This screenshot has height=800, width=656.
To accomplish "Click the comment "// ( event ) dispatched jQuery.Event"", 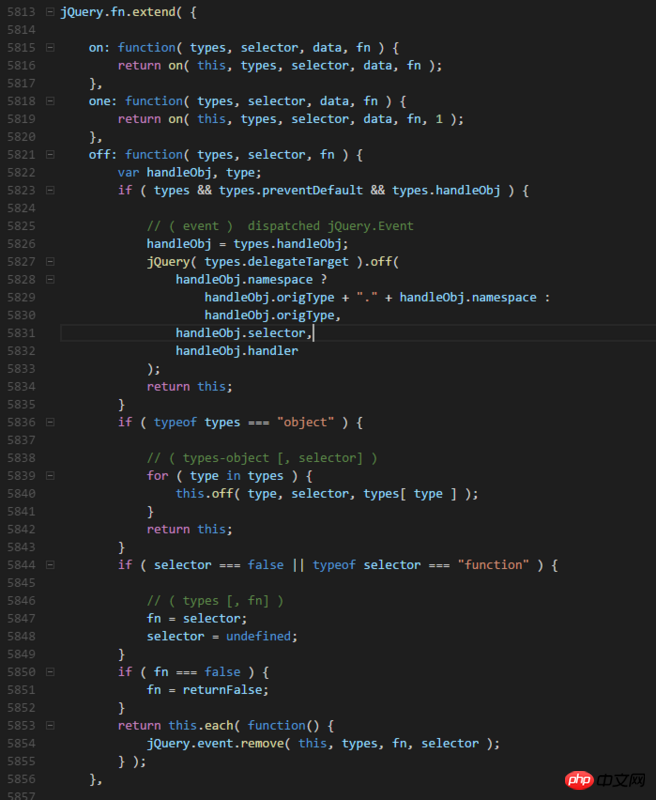I will point(280,226).
